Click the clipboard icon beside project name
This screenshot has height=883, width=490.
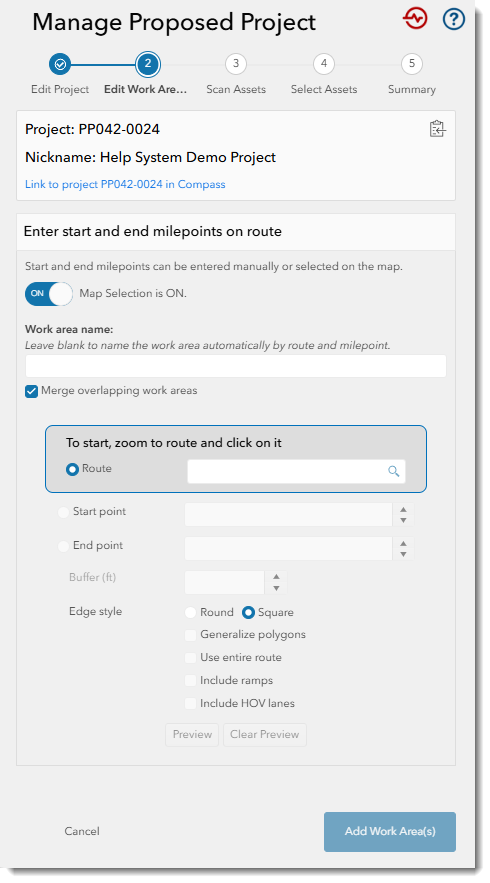point(437,129)
